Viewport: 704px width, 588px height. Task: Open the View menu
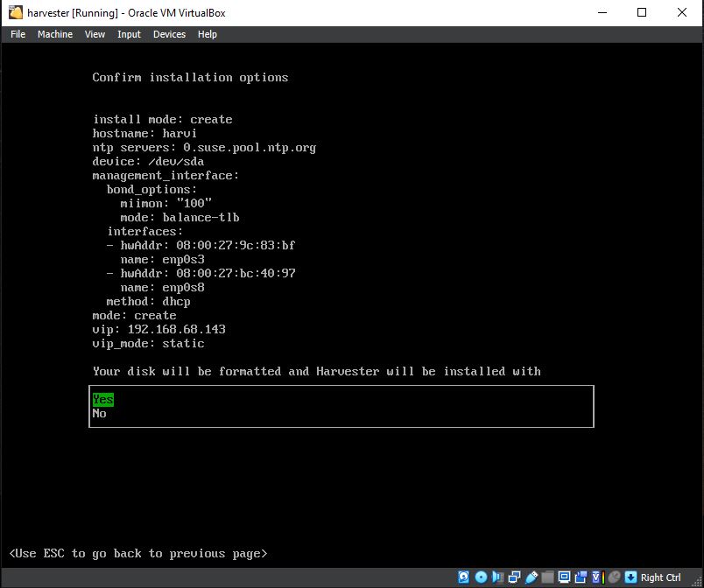point(95,34)
